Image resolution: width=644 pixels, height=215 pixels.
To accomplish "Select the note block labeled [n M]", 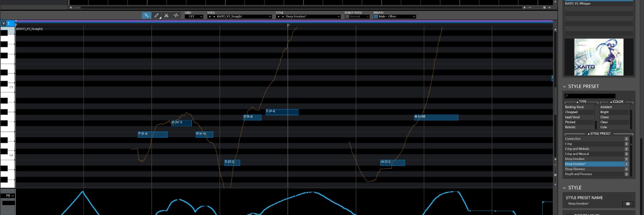I will pos(436,117).
